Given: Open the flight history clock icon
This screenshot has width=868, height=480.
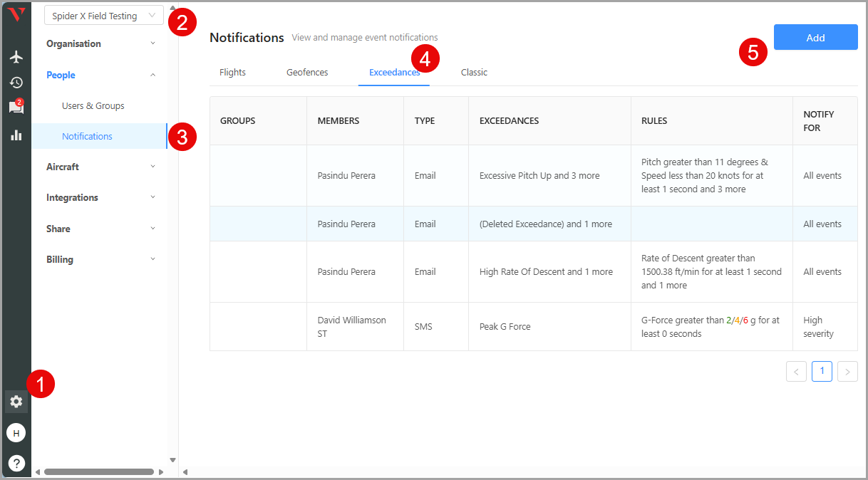Looking at the screenshot, I should (x=16, y=83).
